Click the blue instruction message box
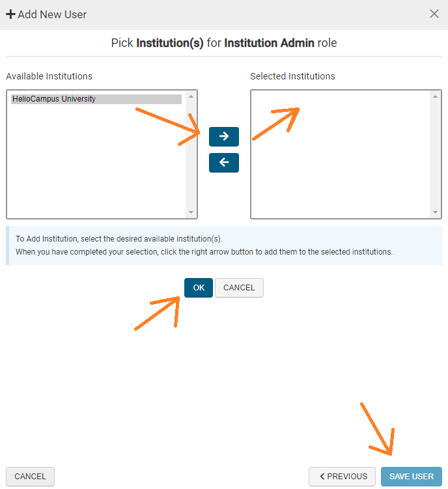 [x=223, y=245]
